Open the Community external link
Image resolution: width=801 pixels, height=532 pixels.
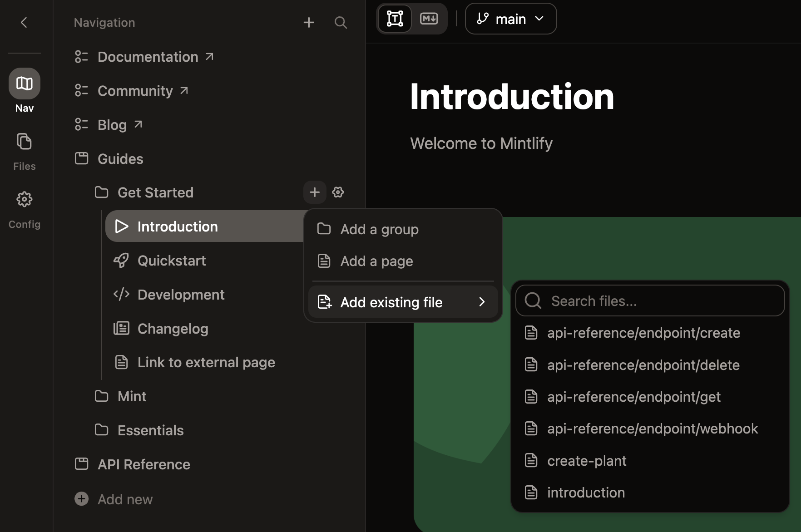click(135, 90)
